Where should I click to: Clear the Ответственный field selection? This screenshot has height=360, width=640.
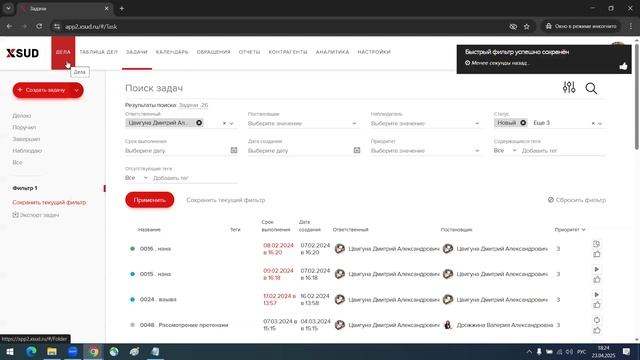224,123
